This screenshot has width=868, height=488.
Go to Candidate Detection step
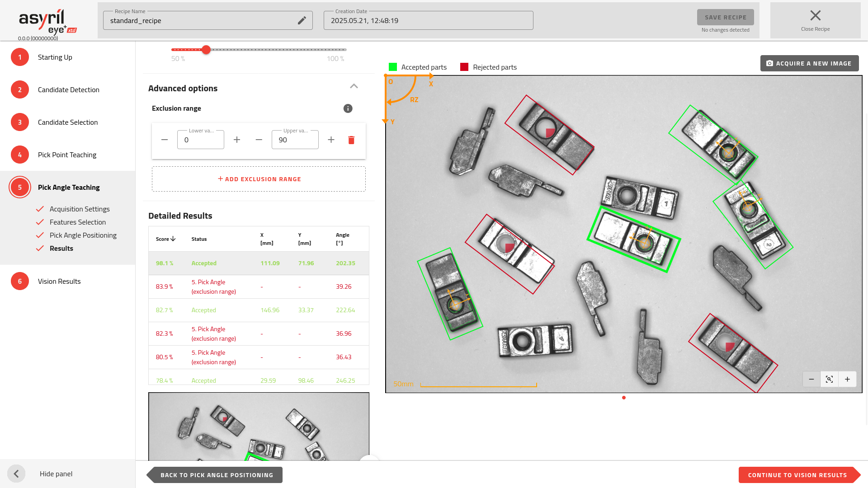pyautogui.click(x=69, y=89)
